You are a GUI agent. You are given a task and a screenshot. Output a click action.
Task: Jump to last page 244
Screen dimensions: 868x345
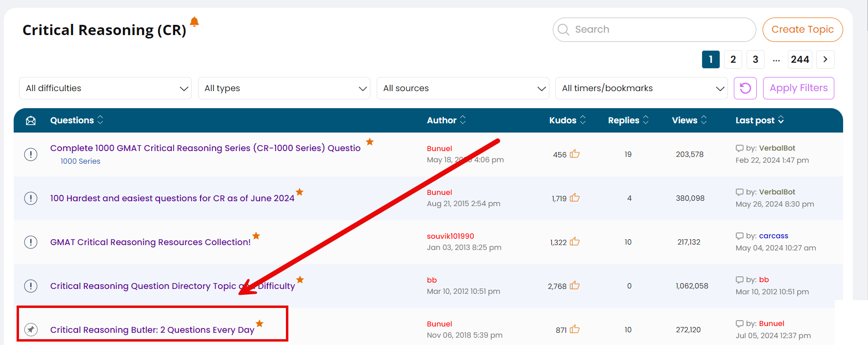(800, 59)
